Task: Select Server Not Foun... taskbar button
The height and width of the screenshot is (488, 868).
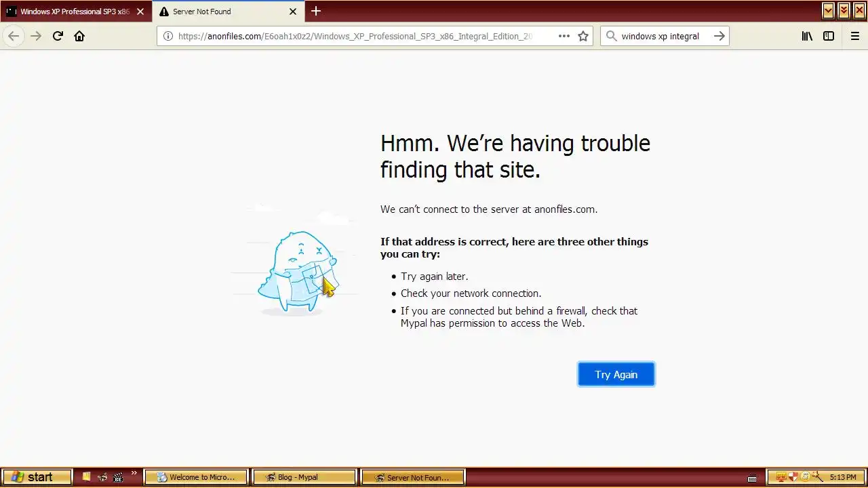Action: coord(412,477)
